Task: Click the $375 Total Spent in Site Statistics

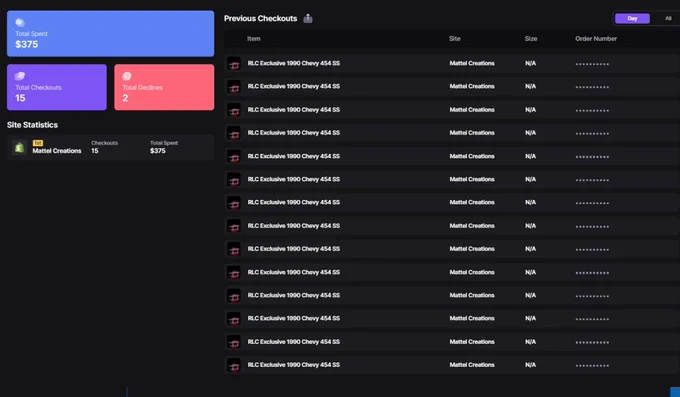Action: coord(158,151)
